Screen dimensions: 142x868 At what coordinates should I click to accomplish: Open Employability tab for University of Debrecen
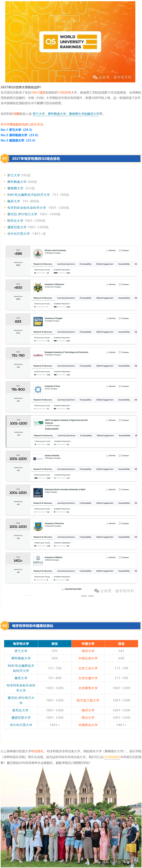85,298
